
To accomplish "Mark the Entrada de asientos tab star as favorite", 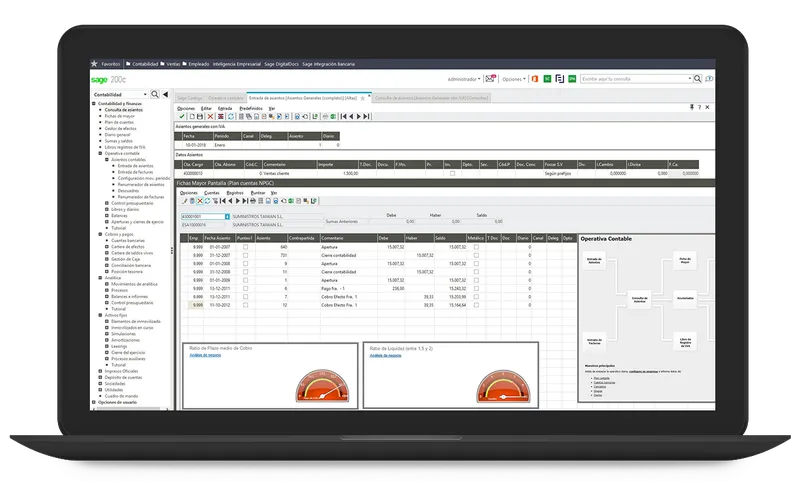I will 363,98.
